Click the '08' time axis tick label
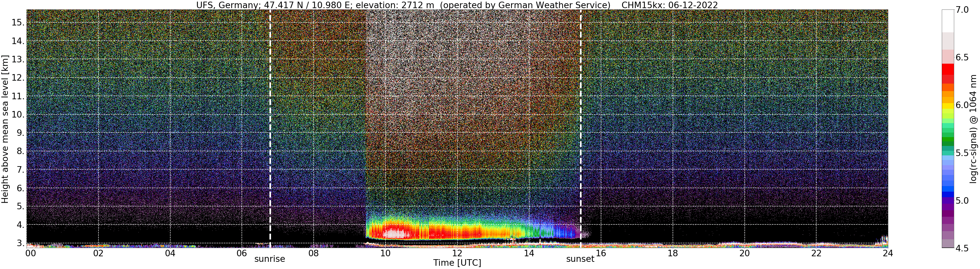This screenshot has height=269, width=980. (x=313, y=253)
